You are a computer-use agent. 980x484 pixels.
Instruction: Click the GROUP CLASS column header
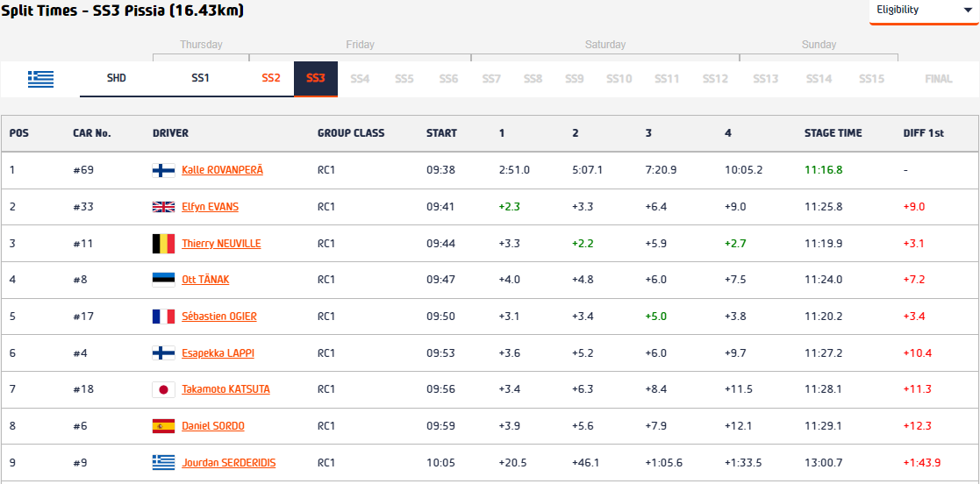pos(351,133)
